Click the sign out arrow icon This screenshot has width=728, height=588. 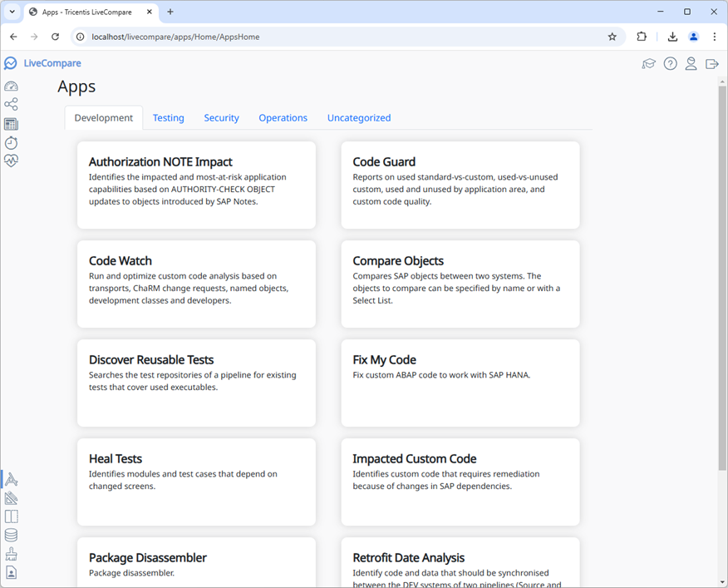pos(712,64)
